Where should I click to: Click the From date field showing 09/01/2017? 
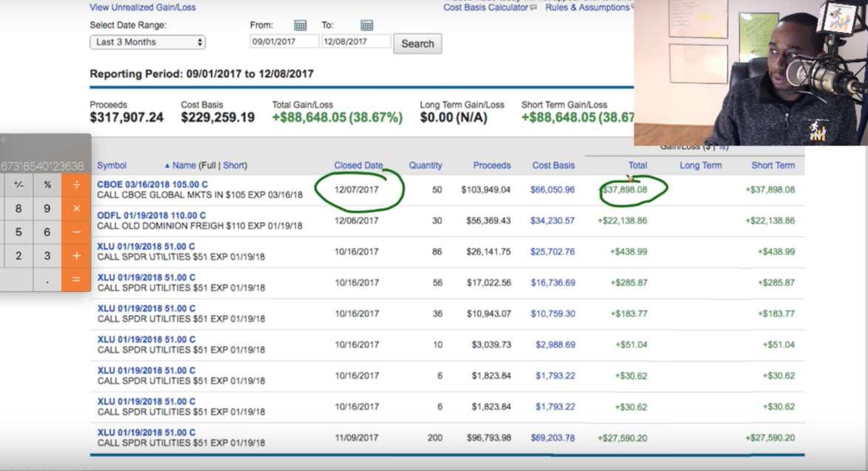(284, 41)
